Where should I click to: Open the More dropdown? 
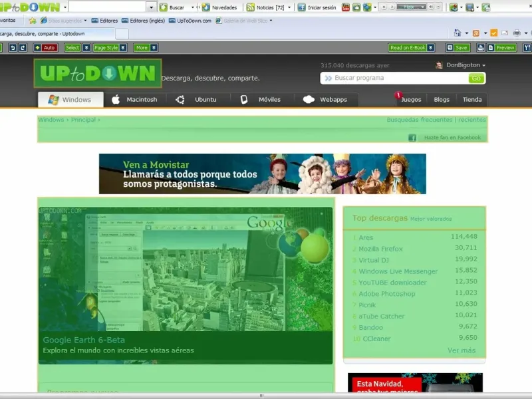pyautogui.click(x=146, y=48)
